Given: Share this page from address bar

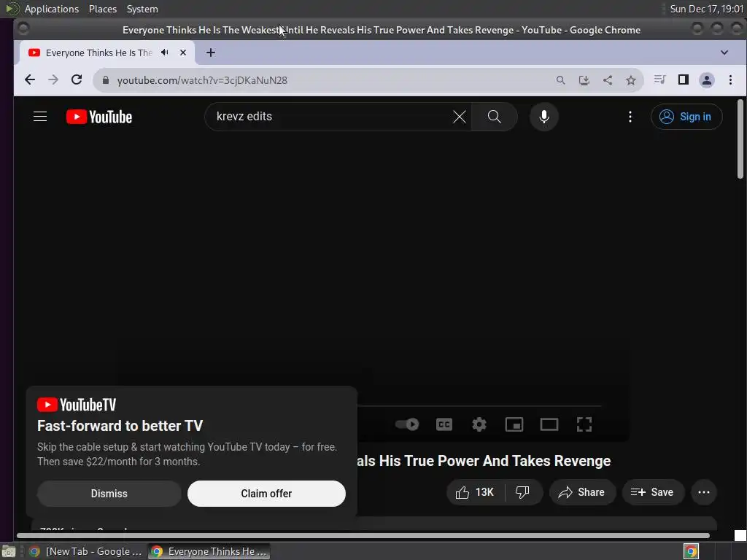Looking at the screenshot, I should click(608, 80).
